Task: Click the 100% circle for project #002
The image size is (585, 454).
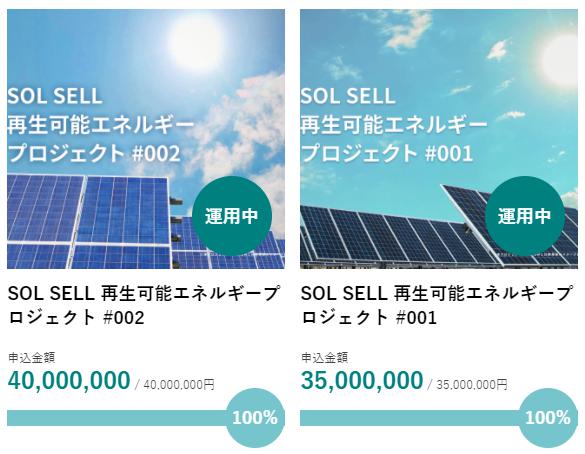Action: tap(255, 418)
